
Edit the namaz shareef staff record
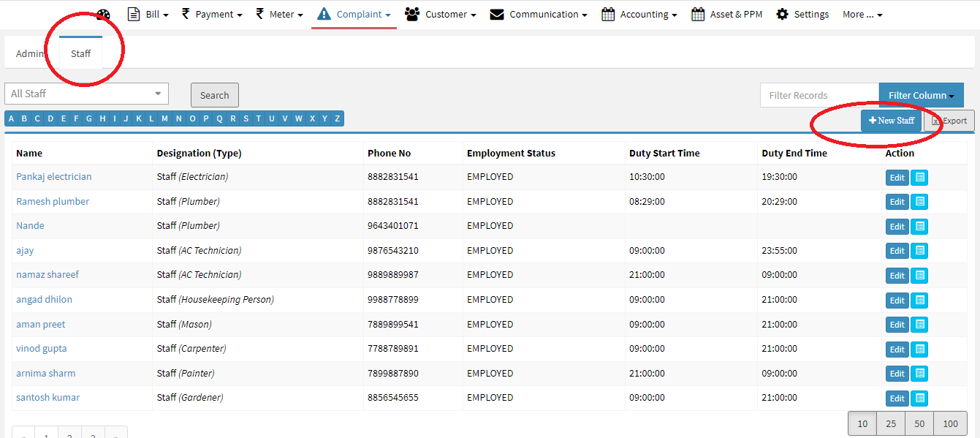[x=897, y=276]
